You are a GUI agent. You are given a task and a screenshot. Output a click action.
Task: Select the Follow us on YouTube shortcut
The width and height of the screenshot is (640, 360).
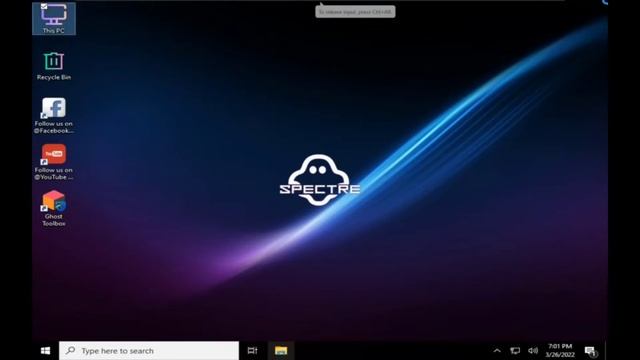(x=54, y=162)
